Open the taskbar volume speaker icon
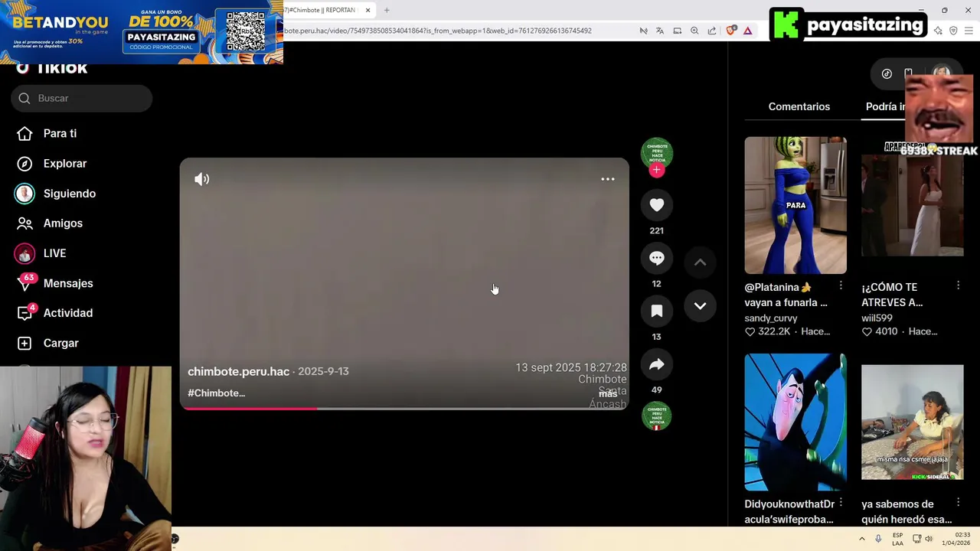This screenshot has width=980, height=551. point(929,539)
